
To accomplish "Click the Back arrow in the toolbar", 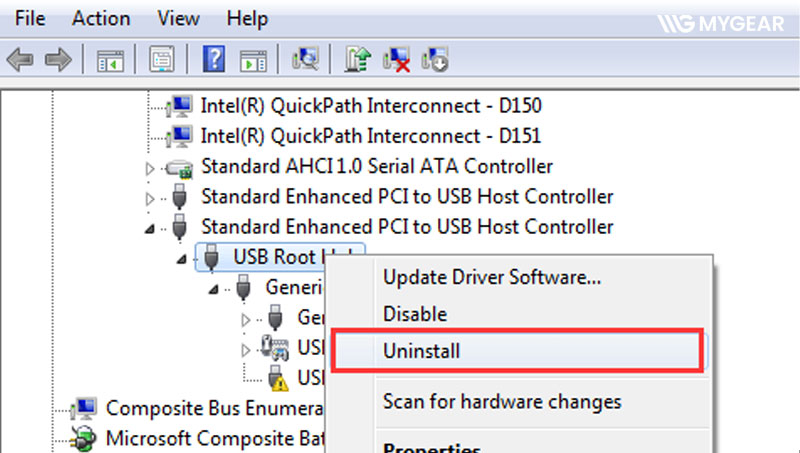I will coord(20,60).
